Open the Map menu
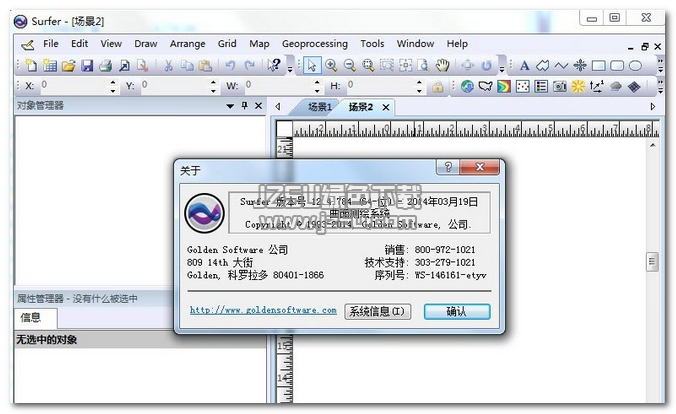676x414 pixels. tap(259, 44)
